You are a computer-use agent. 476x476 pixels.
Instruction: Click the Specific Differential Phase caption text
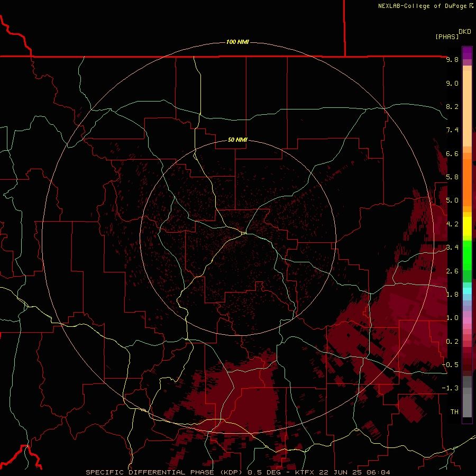point(238,472)
